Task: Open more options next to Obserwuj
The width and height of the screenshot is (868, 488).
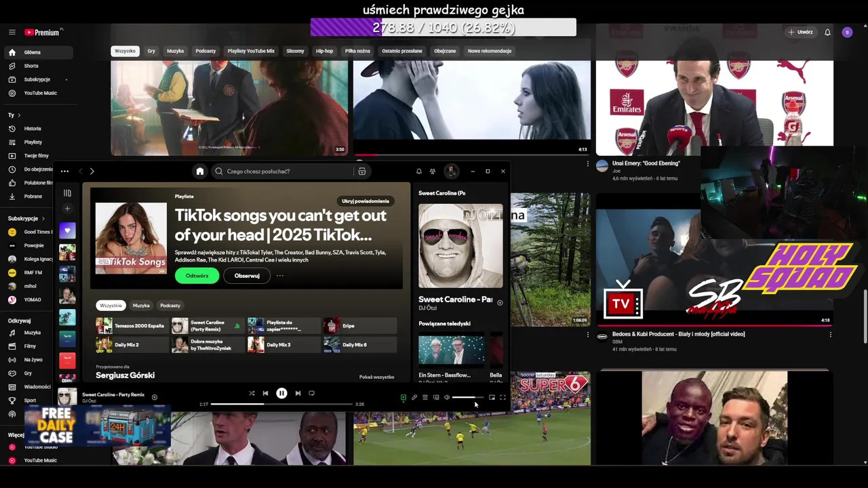Action: click(280, 276)
